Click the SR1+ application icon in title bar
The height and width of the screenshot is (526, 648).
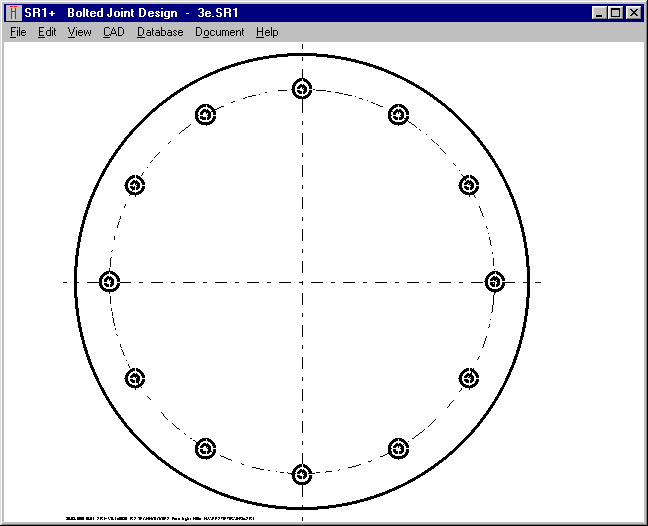[13, 13]
